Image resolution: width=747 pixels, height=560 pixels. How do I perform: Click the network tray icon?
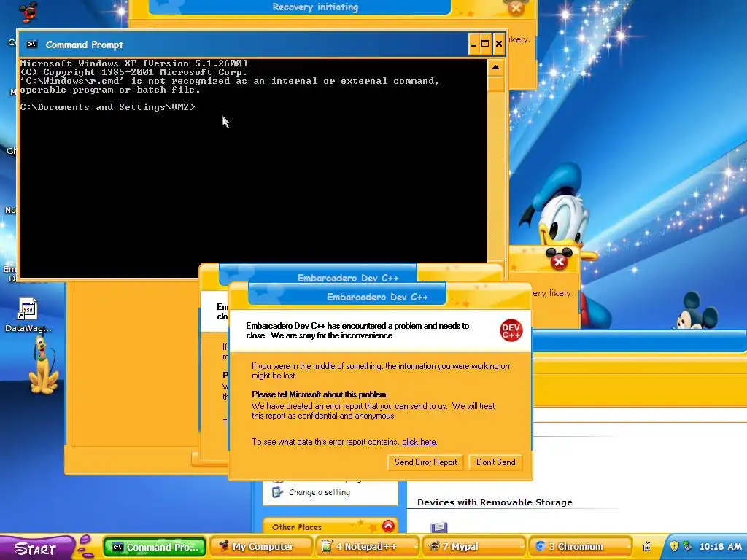[687, 546]
